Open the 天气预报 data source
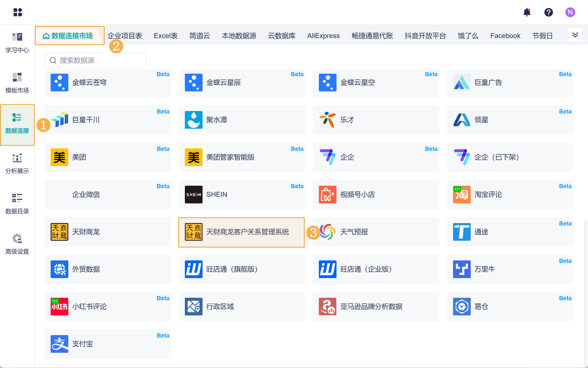 coord(376,232)
